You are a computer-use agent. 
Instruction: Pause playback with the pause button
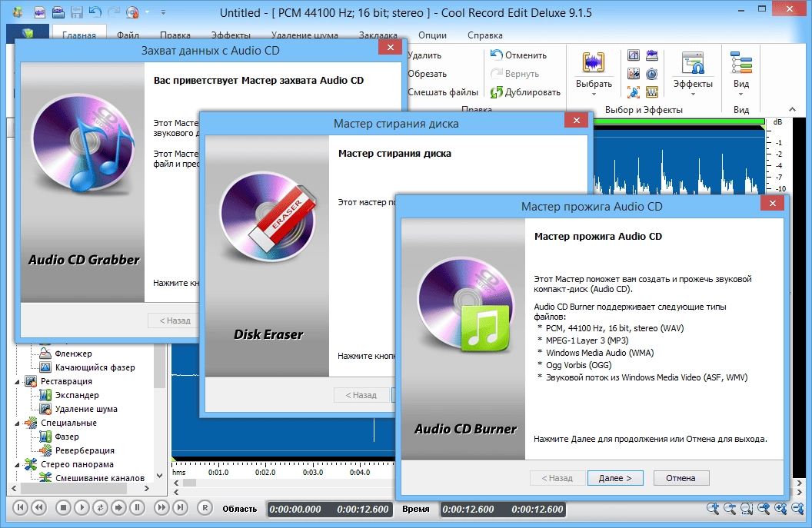tap(137, 508)
